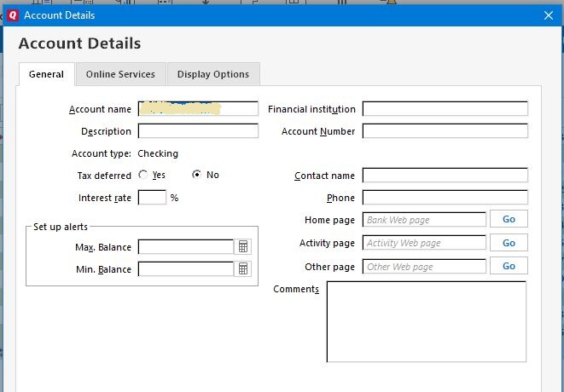
Task: Click the Bank Web page field
Action: [x=424, y=220]
